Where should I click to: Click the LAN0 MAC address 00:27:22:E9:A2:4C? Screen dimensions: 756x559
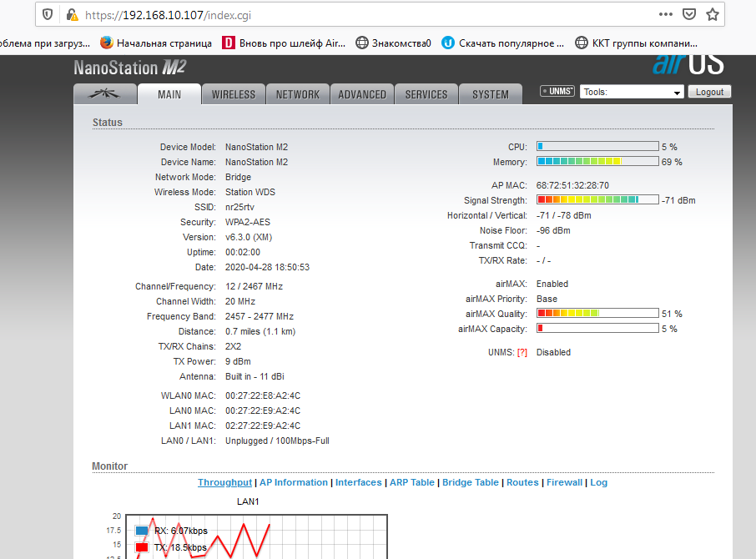pyautogui.click(x=263, y=410)
